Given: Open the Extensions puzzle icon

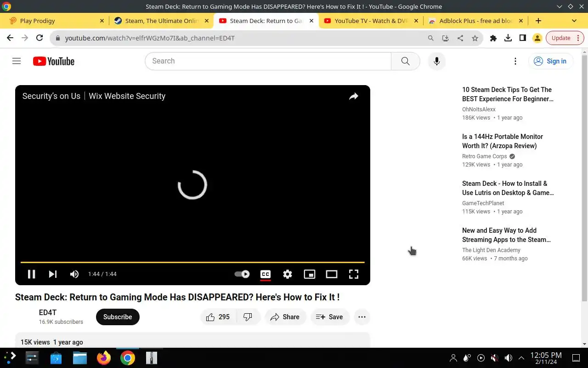Looking at the screenshot, I should [x=493, y=38].
